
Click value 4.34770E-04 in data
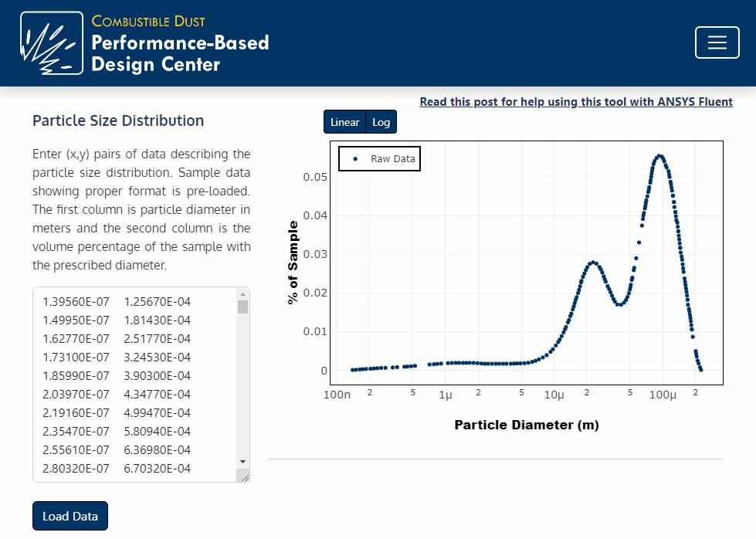(x=158, y=395)
